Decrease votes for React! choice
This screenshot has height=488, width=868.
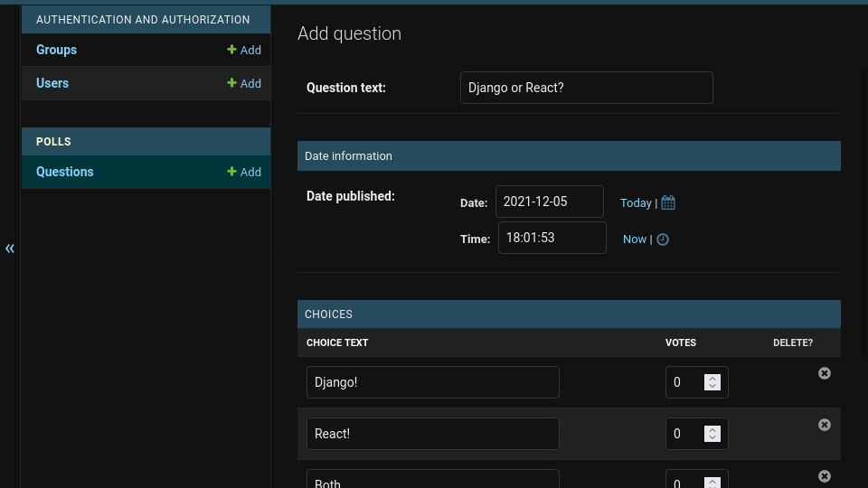point(712,438)
